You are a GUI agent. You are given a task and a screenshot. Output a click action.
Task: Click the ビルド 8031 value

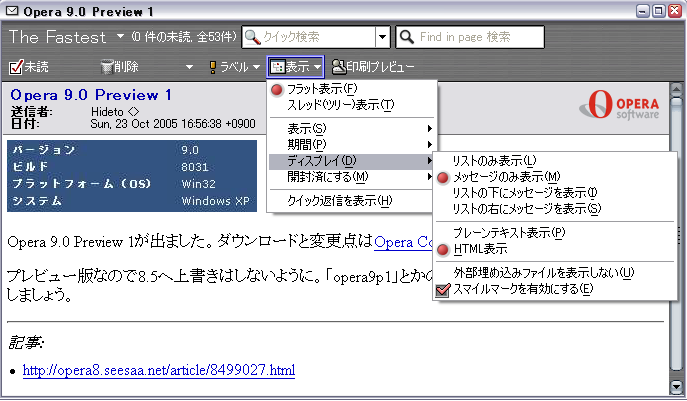tap(195, 167)
